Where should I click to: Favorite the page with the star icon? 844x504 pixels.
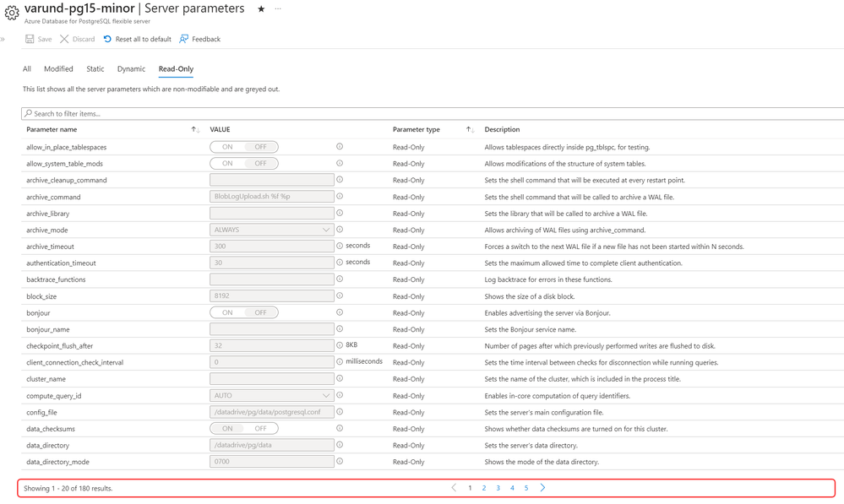pos(261,8)
